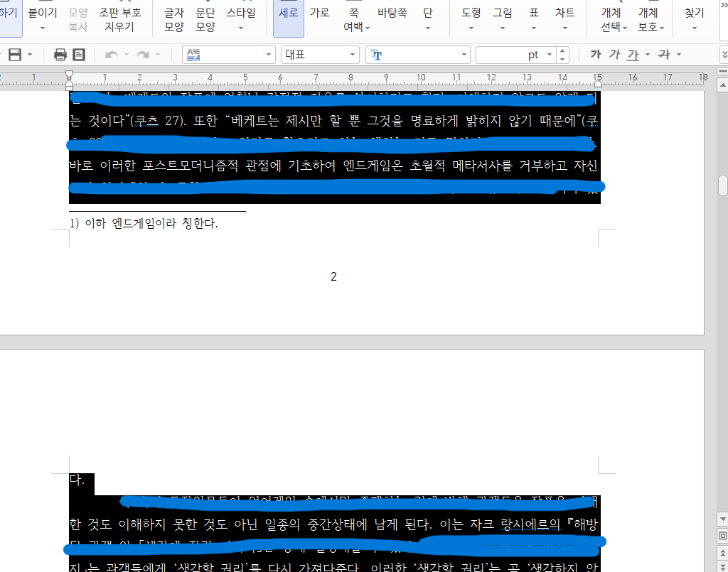Expand the toolbar overflow chevron
Image resolution: width=728 pixels, height=572 pixels.
(724, 55)
